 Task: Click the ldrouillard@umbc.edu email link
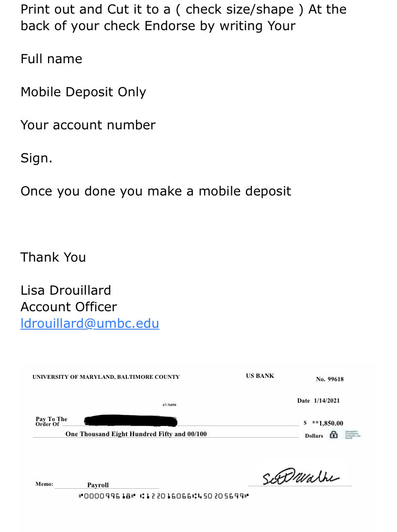coord(90,323)
